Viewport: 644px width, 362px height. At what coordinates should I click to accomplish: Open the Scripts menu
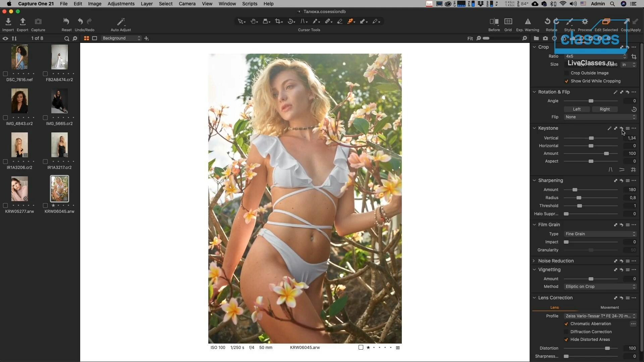[250, 4]
